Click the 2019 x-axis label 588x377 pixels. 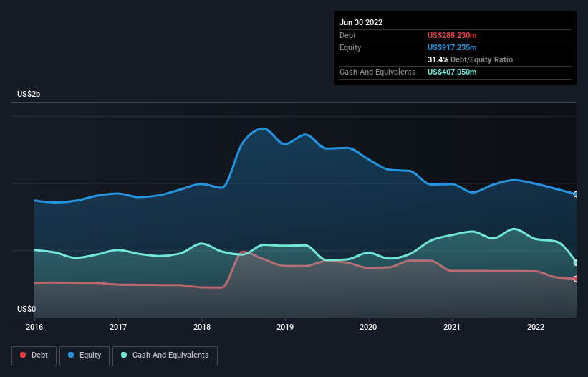285,327
